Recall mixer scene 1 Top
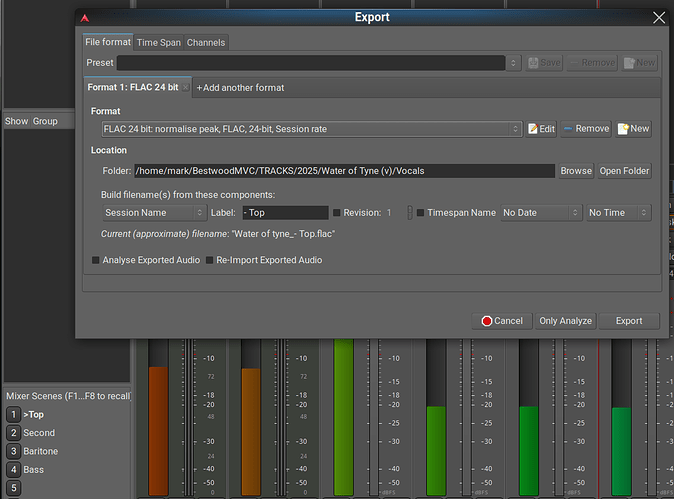The image size is (674, 499). pos(14,414)
